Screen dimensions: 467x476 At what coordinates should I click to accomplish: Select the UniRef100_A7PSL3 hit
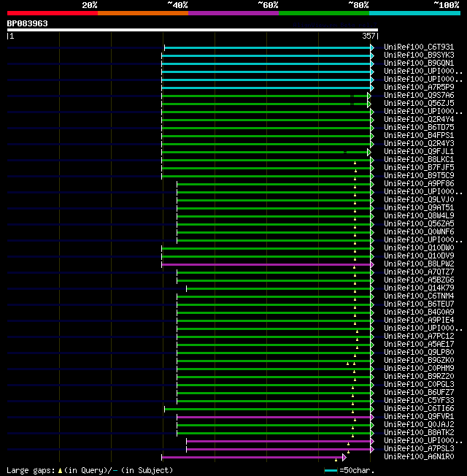(x=419, y=449)
